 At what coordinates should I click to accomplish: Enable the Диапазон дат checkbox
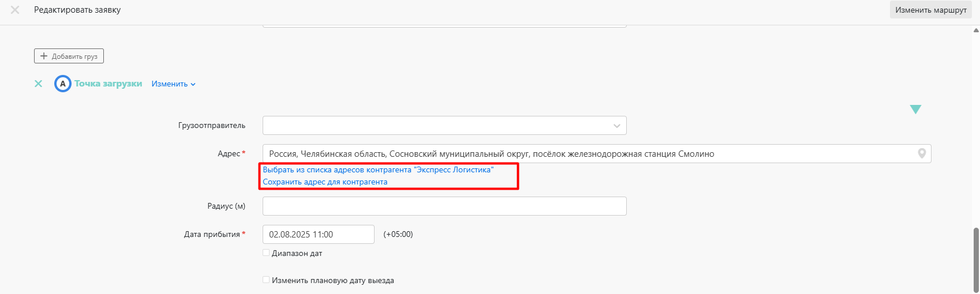pos(266,253)
